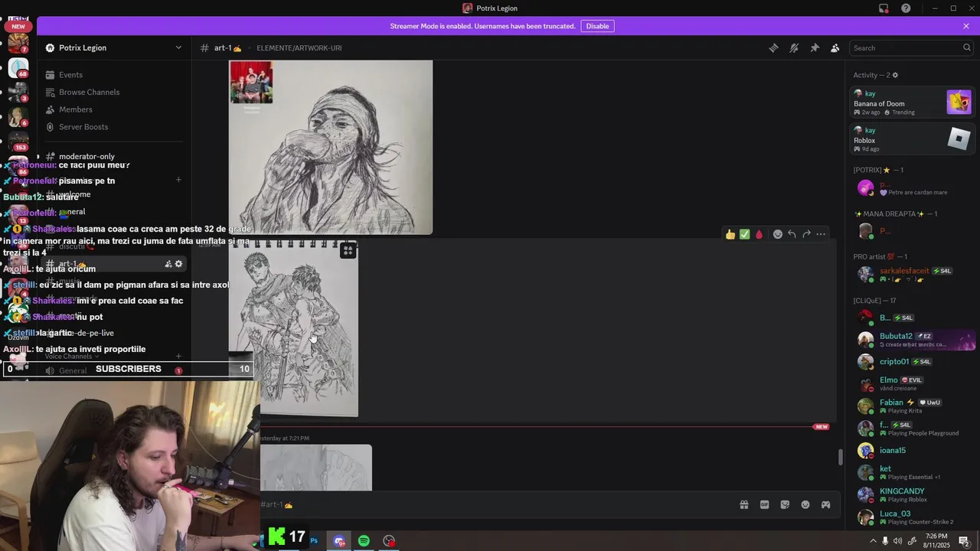Open the partly visible pencil sketch below
The height and width of the screenshot is (551, 980).
(x=316, y=468)
